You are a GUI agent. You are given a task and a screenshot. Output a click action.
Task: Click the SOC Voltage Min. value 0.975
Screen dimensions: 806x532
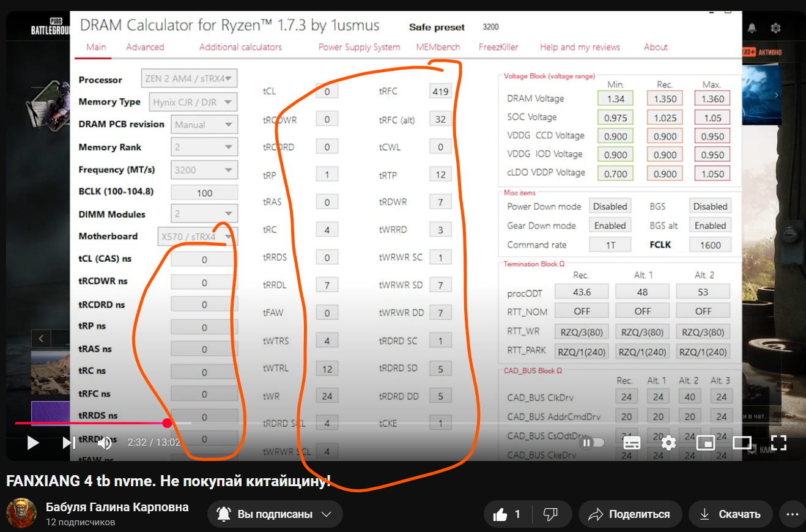coord(615,118)
